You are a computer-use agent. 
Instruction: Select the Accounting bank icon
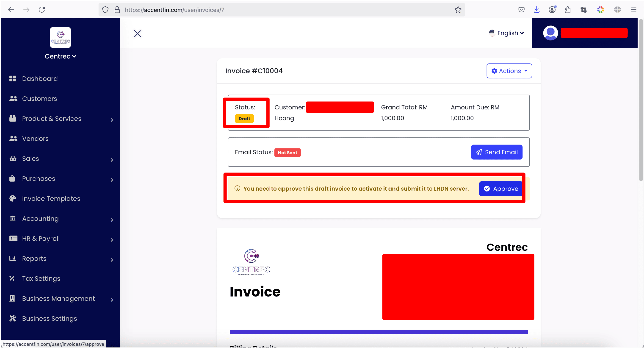point(13,218)
